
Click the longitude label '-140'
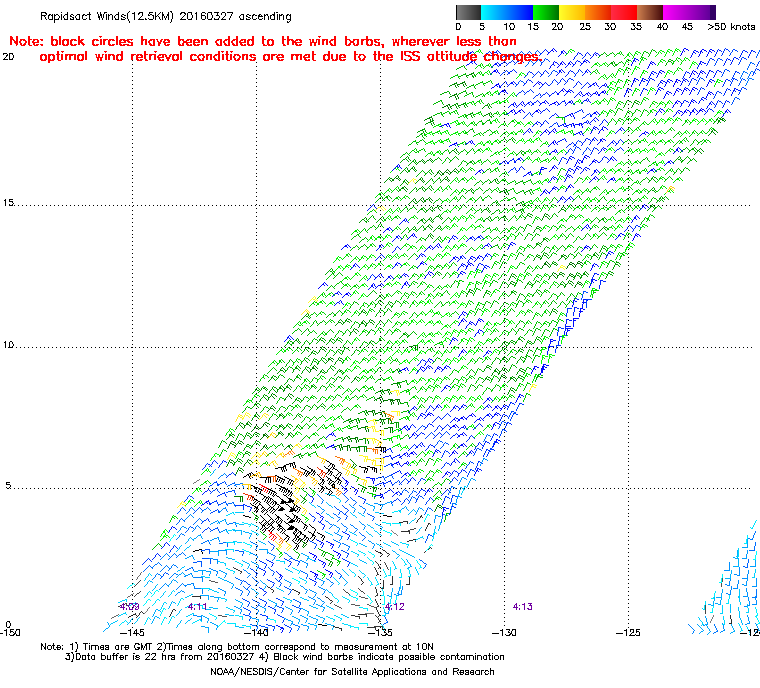coord(256,633)
